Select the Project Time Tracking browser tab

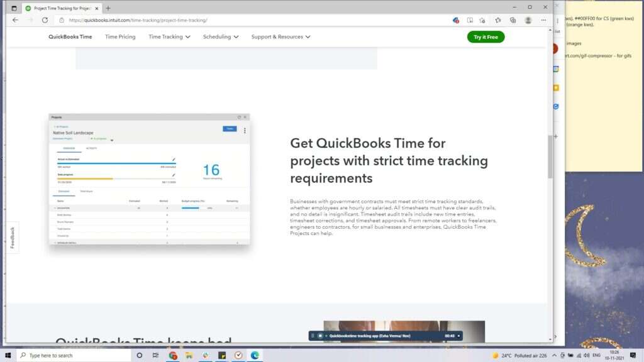click(x=60, y=8)
